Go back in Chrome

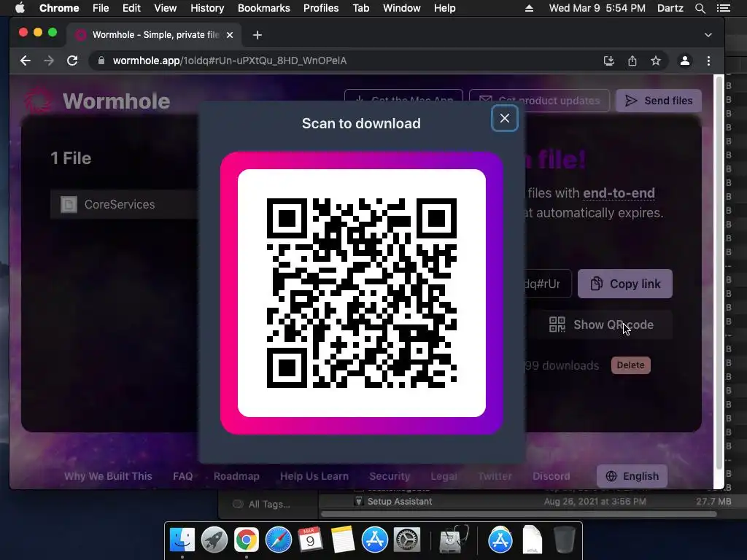[x=26, y=61]
